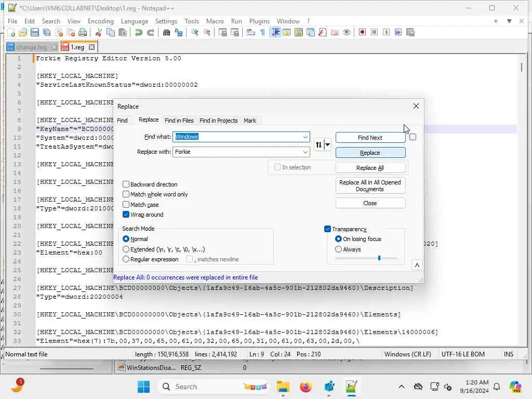Image resolution: width=532 pixels, height=399 pixels.
Task: Start macro recording with the red record icon
Action: click(x=362, y=33)
